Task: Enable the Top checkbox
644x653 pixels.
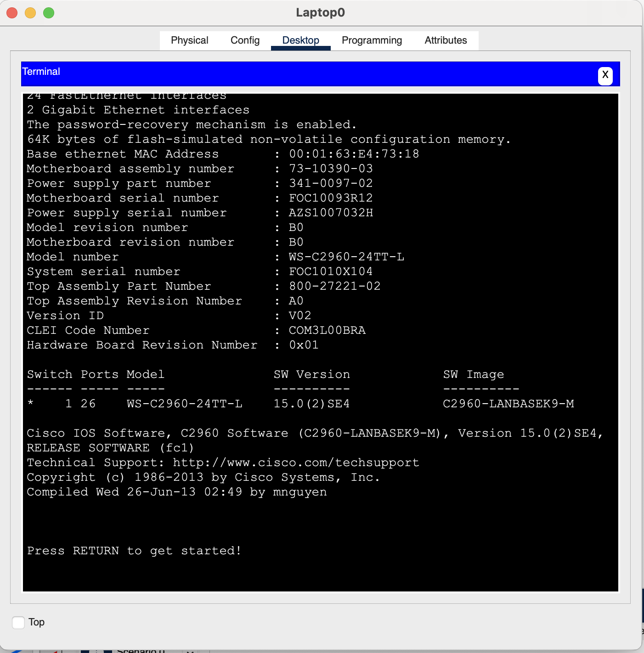Action: [18, 622]
